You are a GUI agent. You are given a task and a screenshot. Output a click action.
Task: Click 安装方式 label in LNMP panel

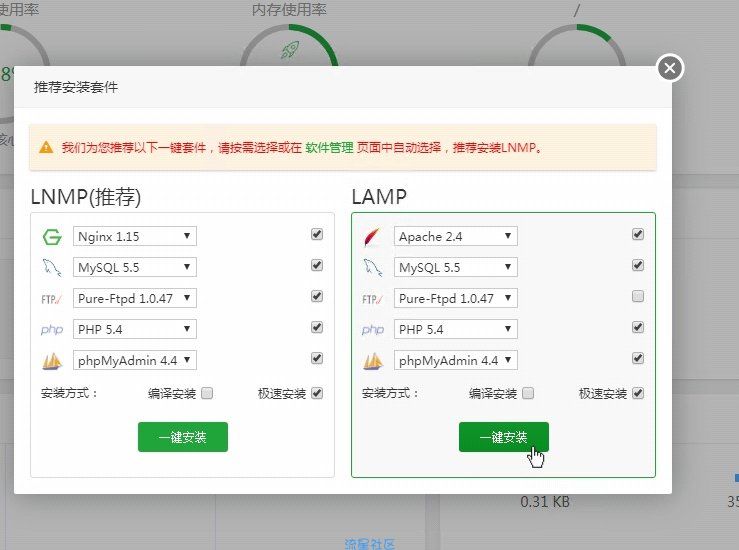point(69,393)
